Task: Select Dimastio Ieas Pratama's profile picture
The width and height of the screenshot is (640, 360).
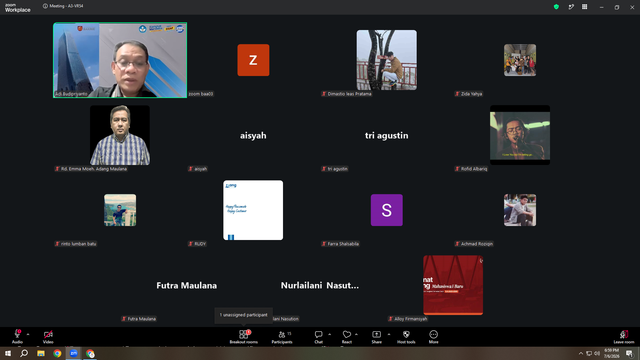Action: tap(387, 60)
